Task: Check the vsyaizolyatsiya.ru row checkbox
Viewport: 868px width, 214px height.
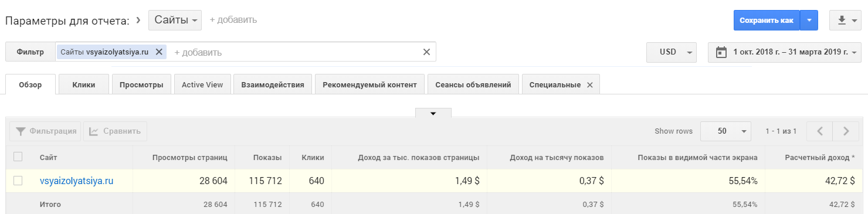Action: pos(18,181)
